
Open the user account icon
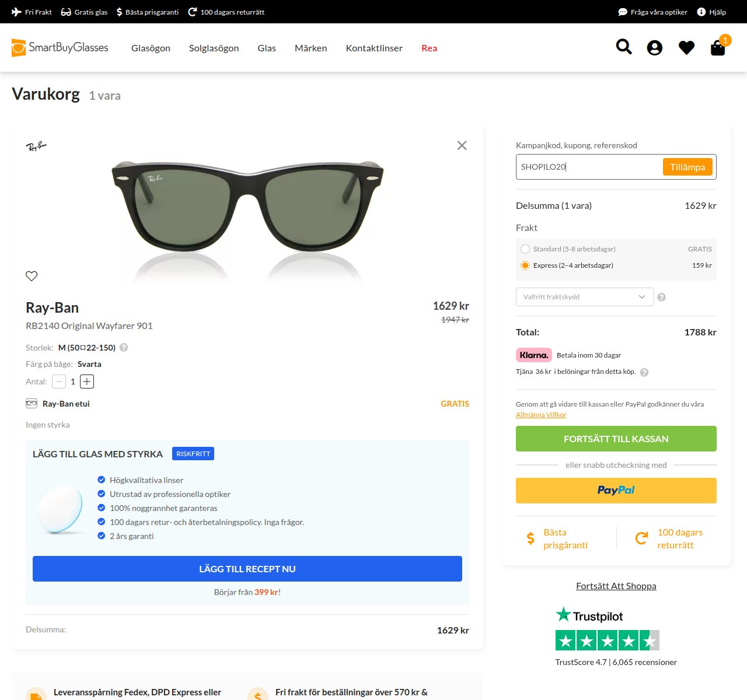pos(655,48)
